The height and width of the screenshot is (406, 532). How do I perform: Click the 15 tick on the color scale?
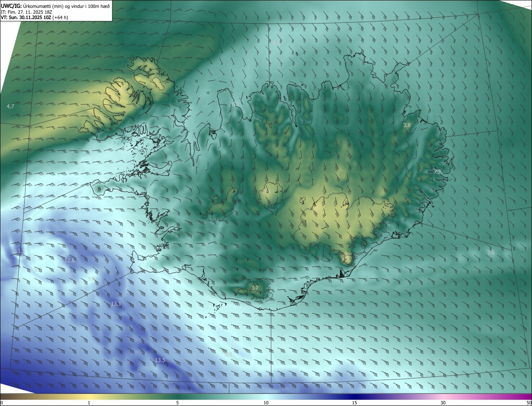(x=355, y=403)
